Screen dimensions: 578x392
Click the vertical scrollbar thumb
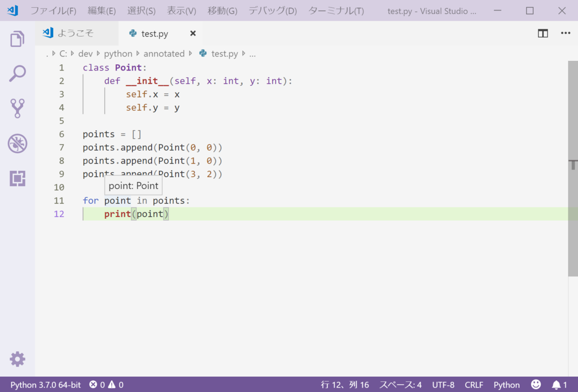(573, 169)
